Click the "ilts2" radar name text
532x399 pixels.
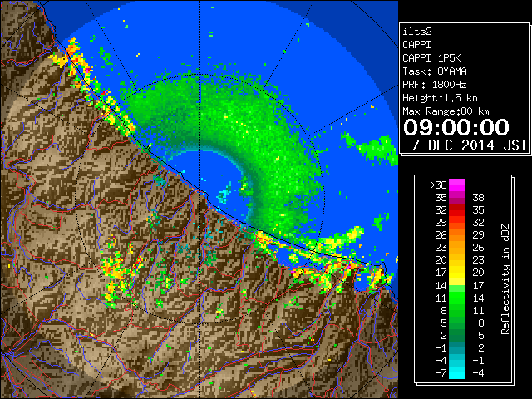point(417,32)
